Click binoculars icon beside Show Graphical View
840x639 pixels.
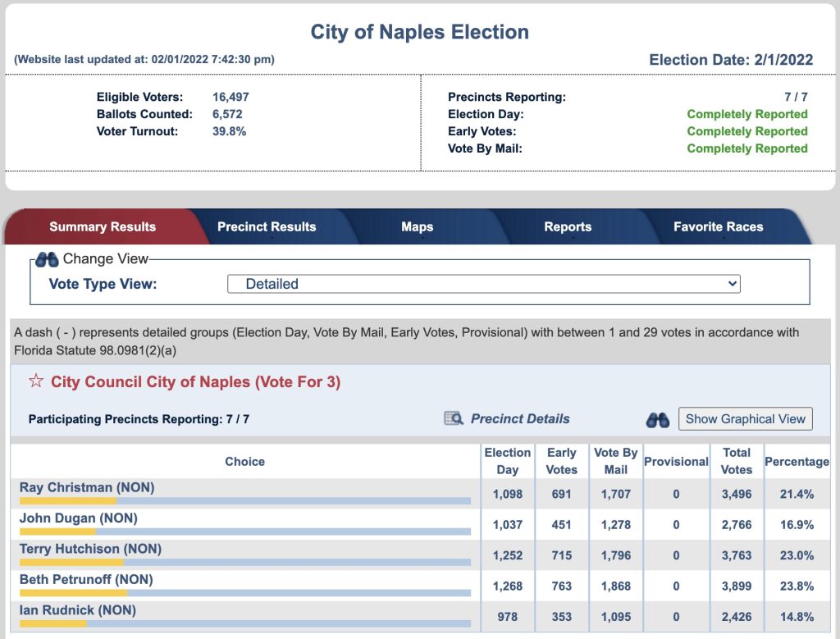tap(658, 419)
